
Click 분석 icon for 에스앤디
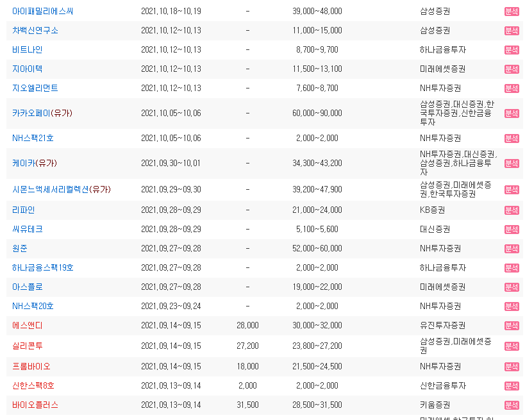pos(512,326)
